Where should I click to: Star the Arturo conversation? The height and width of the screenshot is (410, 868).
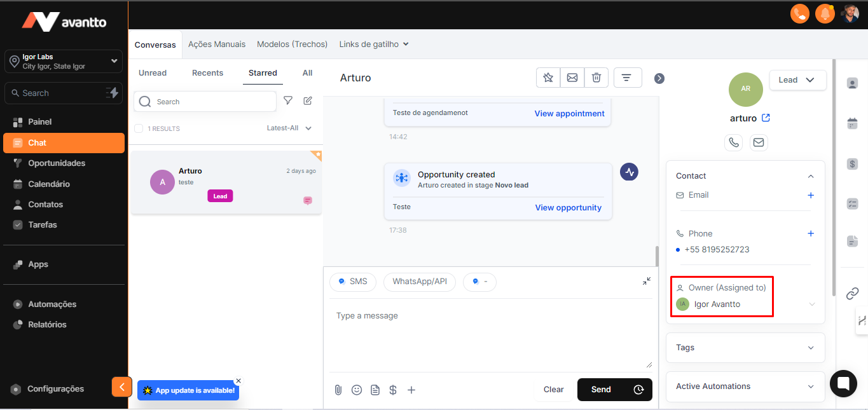(548, 78)
